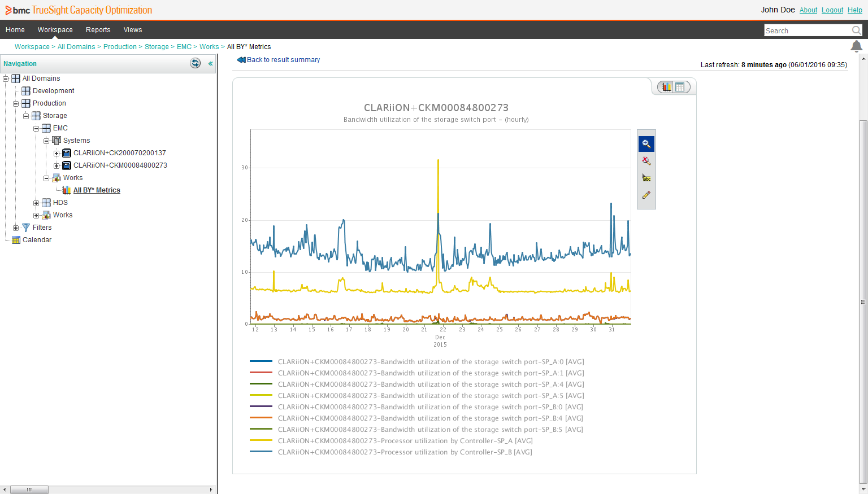The width and height of the screenshot is (868, 494).
Task: Click the Calendar icon in tree
Action: (16, 240)
